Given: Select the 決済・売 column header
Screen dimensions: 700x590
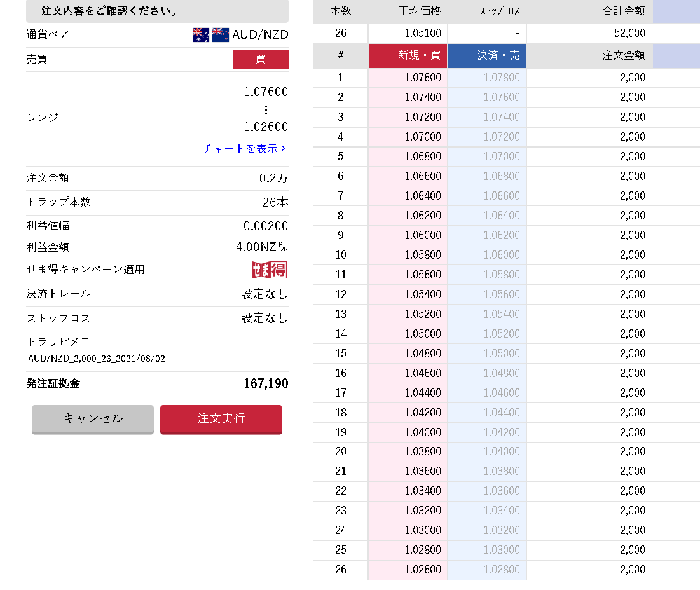Looking at the screenshot, I should [x=487, y=55].
